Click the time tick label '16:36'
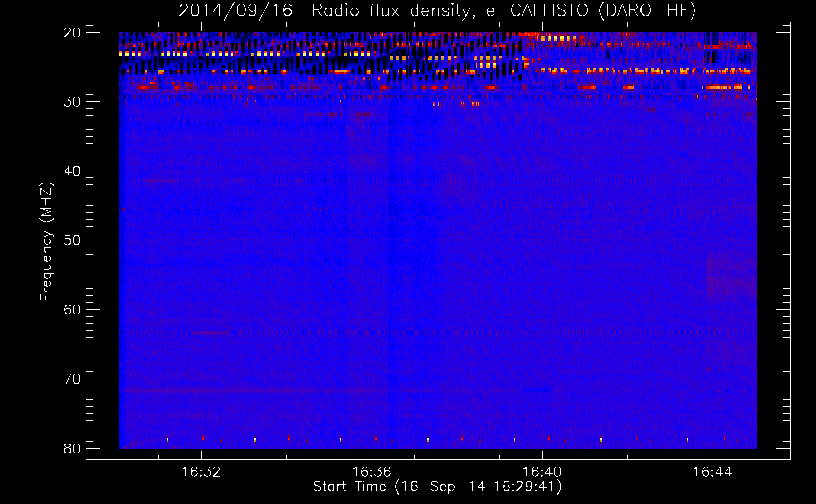Screen dimensions: 816x504 click(372, 472)
